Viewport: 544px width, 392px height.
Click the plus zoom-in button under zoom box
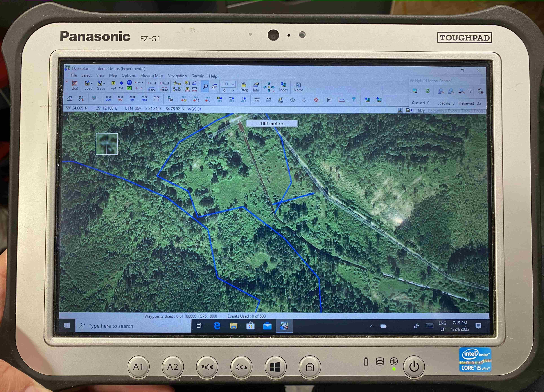click(225, 90)
